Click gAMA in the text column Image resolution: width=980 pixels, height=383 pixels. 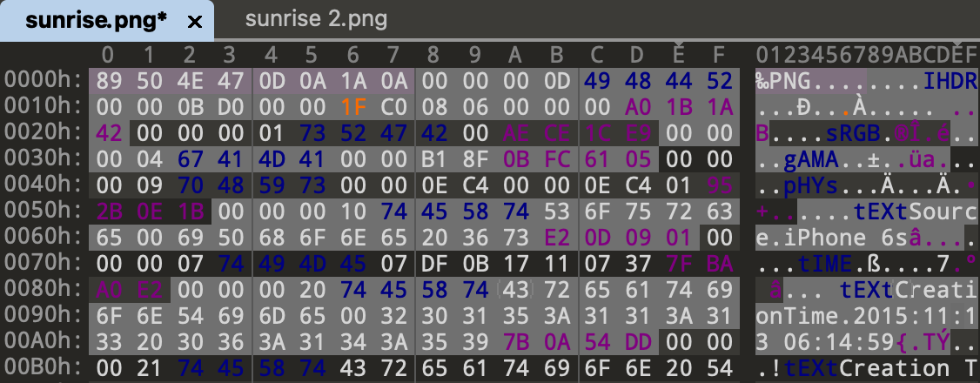point(810,160)
